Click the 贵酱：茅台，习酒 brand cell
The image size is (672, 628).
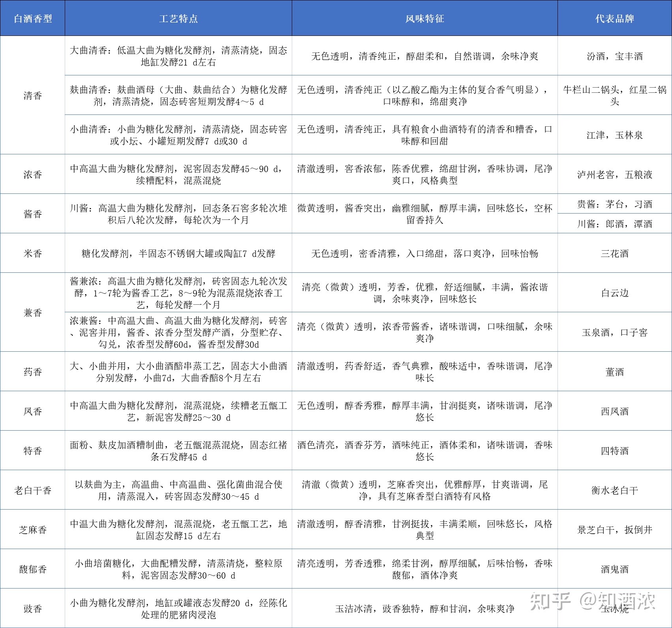615,204
